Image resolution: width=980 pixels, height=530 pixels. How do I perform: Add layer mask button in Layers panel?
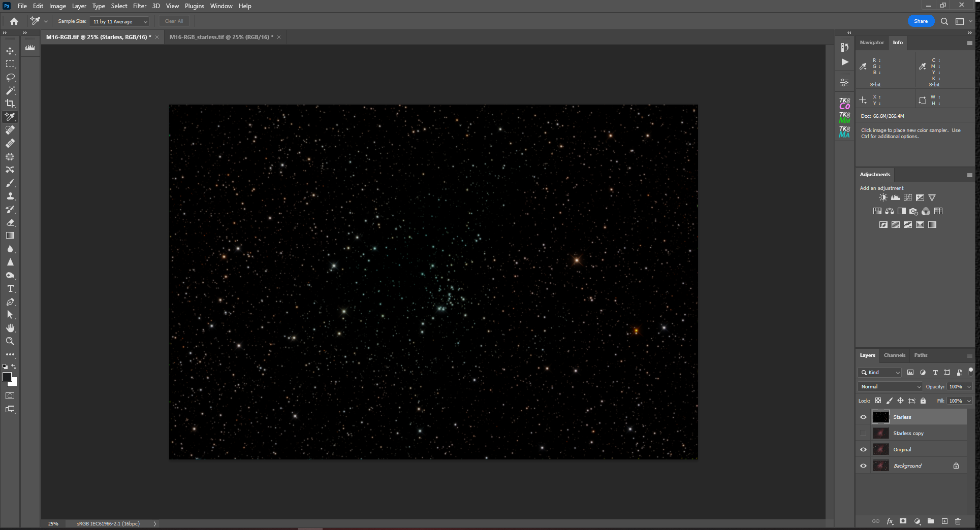[903, 521]
